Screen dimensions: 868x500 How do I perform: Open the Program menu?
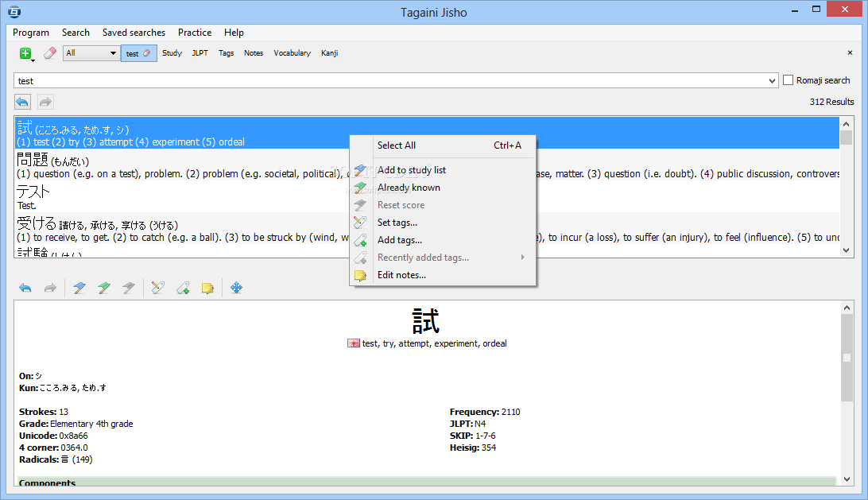[x=31, y=33]
